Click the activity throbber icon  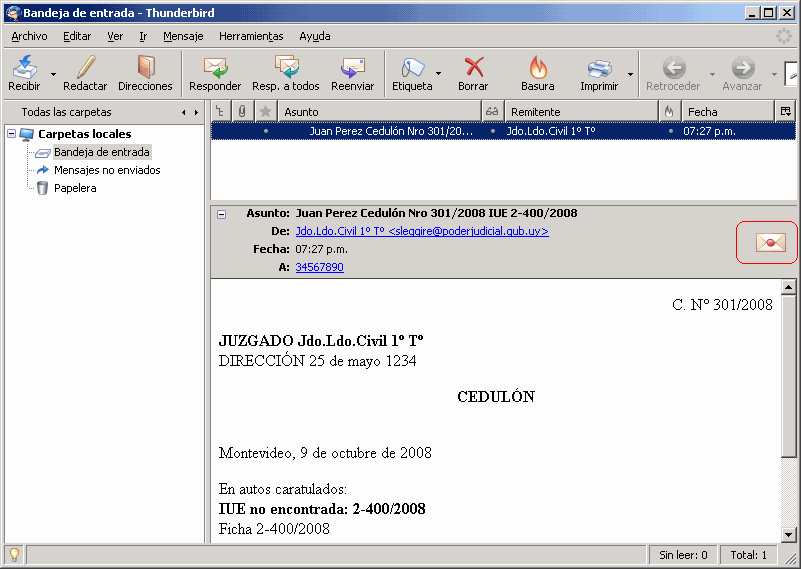[784, 36]
